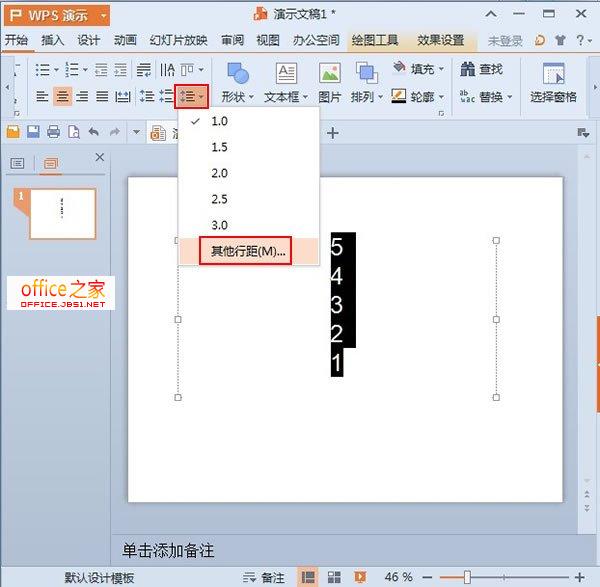
Task: Select 1.5 line spacing
Action: (x=249, y=147)
